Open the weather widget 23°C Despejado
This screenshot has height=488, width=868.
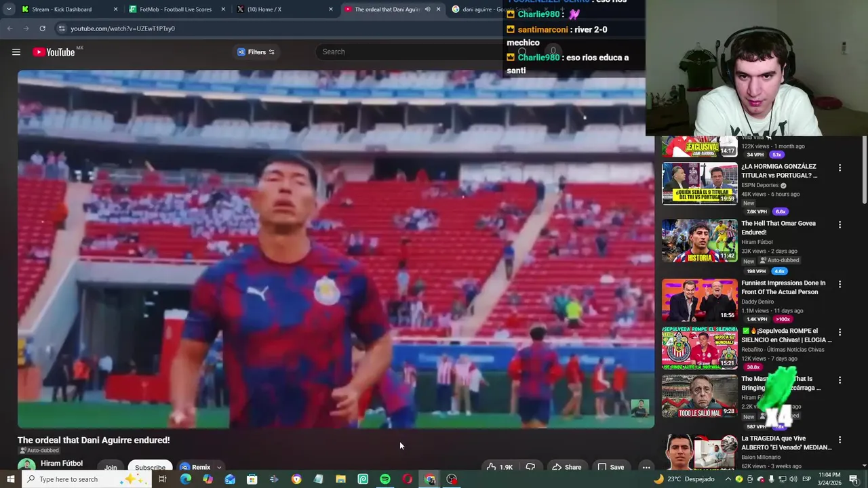point(684,479)
